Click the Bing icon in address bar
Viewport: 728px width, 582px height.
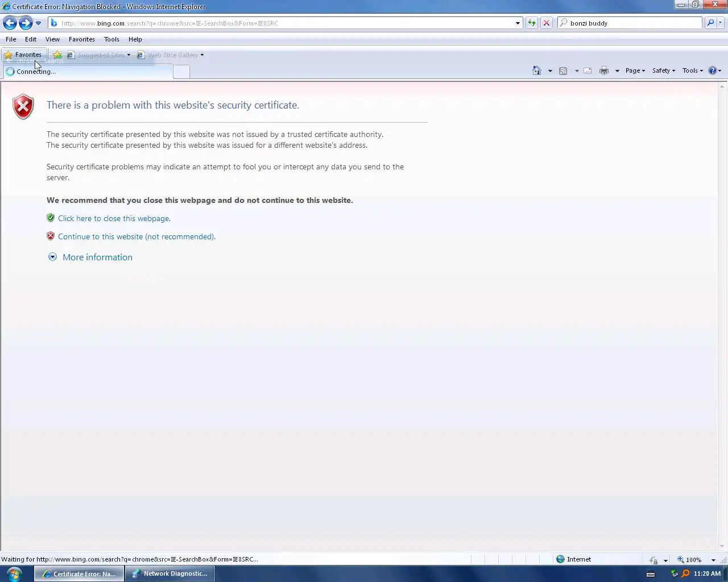[54, 23]
